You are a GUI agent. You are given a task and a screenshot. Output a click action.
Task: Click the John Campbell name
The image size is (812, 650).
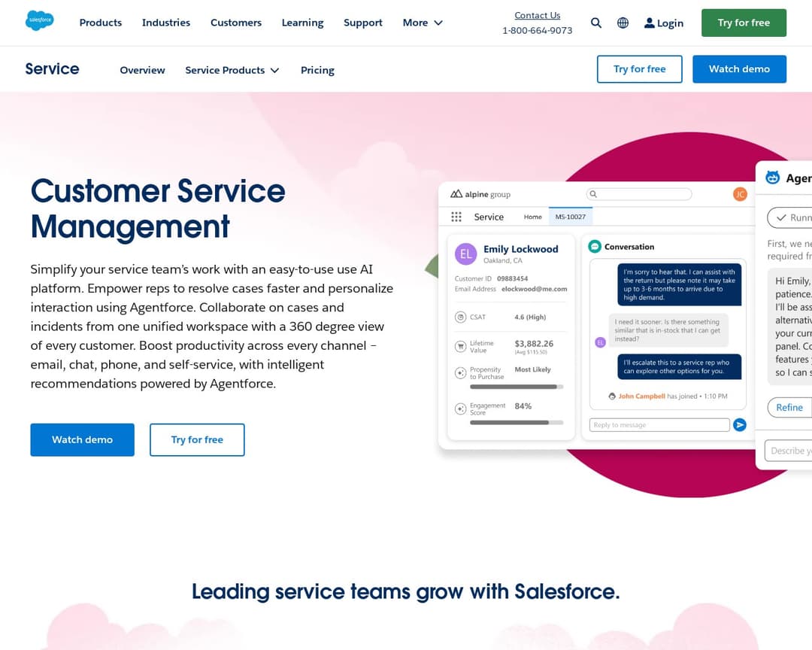pos(641,396)
